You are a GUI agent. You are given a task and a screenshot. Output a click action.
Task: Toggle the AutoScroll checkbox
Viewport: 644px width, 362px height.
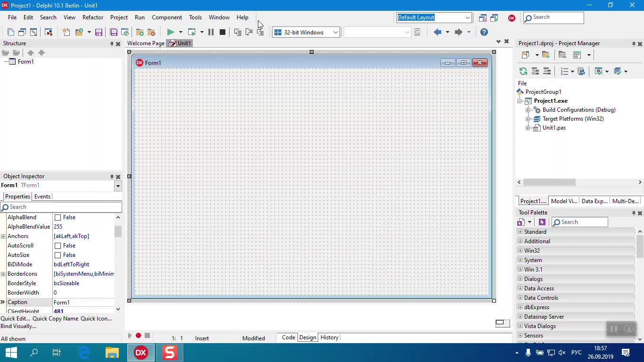tap(58, 246)
